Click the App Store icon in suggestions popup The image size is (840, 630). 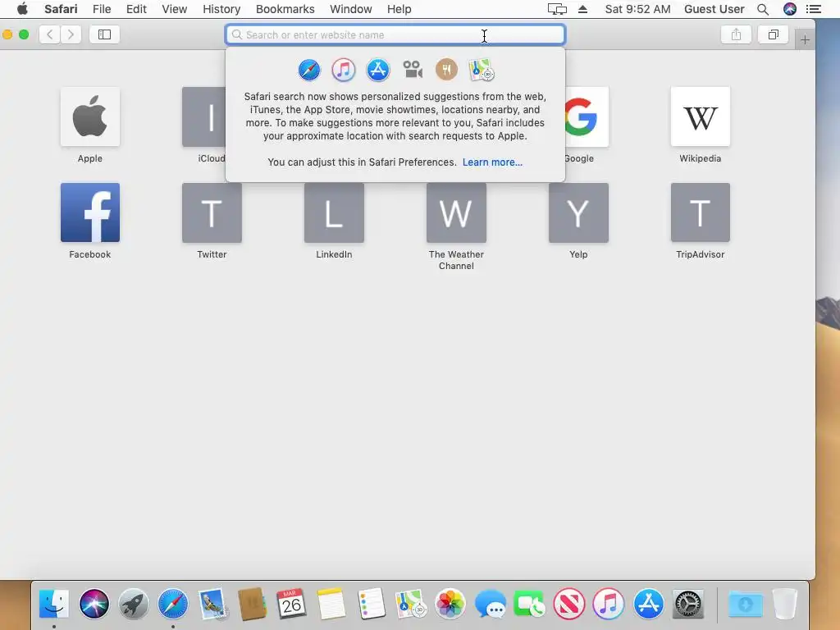(x=377, y=71)
